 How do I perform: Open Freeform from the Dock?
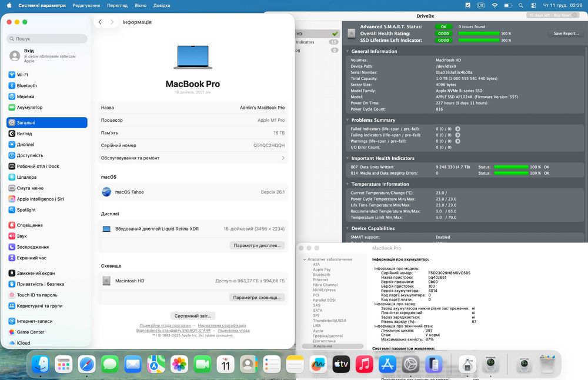(x=318, y=364)
